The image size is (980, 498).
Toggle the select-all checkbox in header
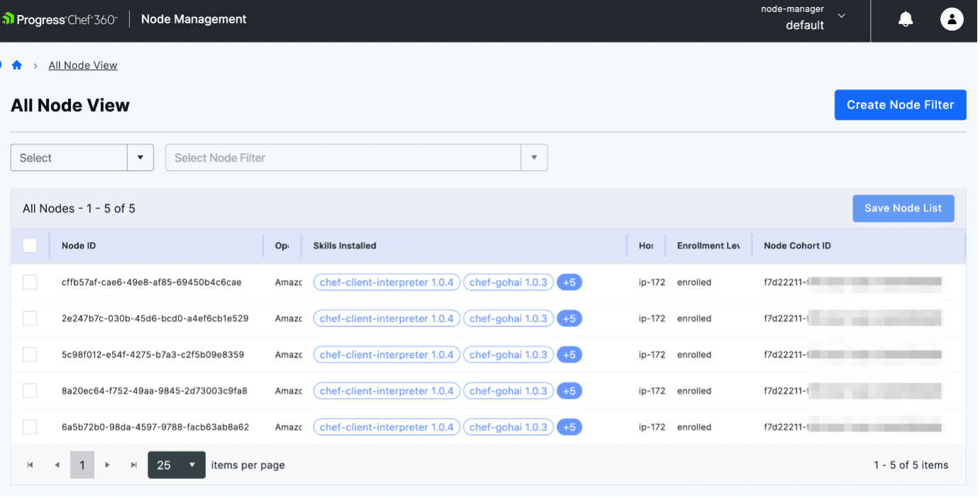30,245
